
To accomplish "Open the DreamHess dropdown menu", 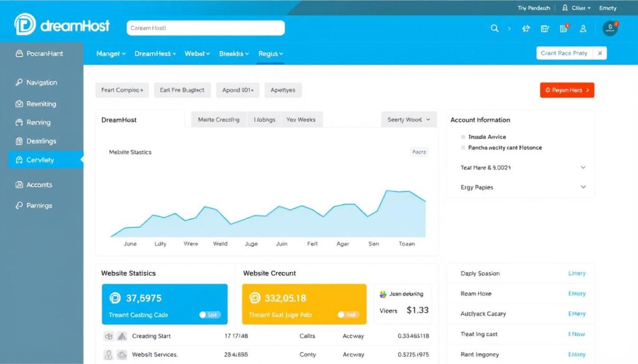I will click(x=155, y=54).
